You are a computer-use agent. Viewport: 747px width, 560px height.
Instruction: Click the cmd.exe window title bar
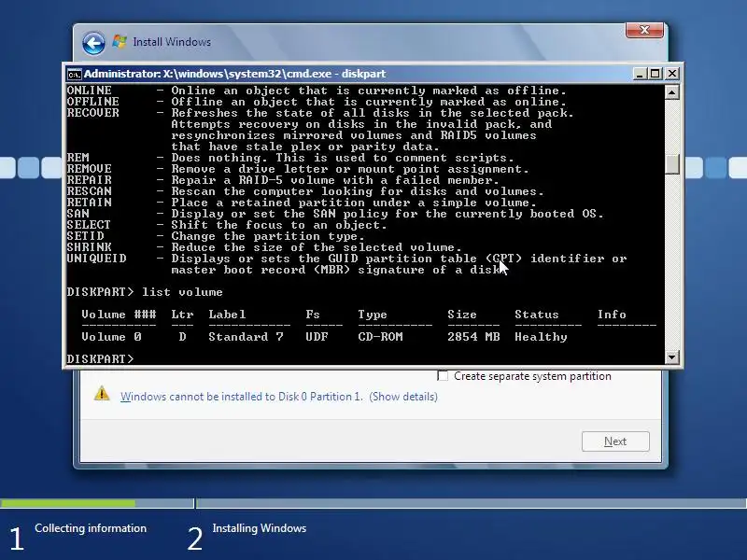[x=353, y=74]
